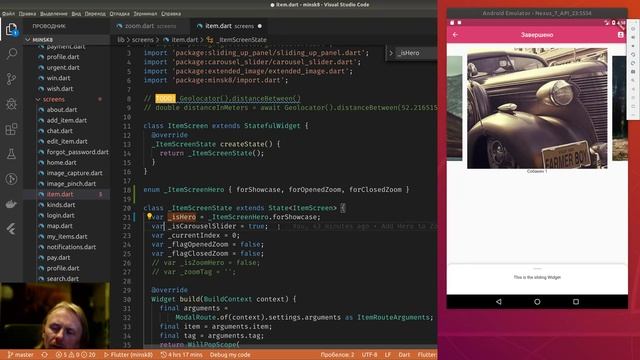Open about.dart in explorer
Viewport: 640px width, 360px height.
62,110
